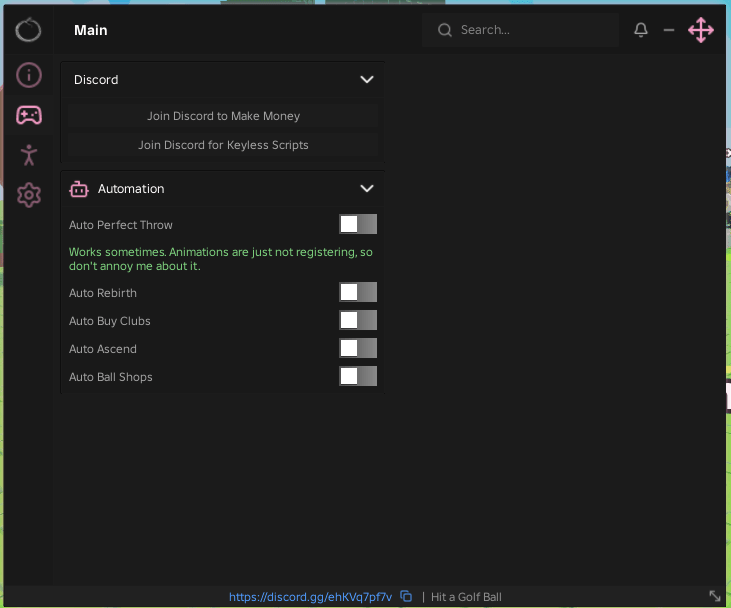Collapse the Automation section chevron
Image resolution: width=731 pixels, height=608 pixels.
[367, 189]
